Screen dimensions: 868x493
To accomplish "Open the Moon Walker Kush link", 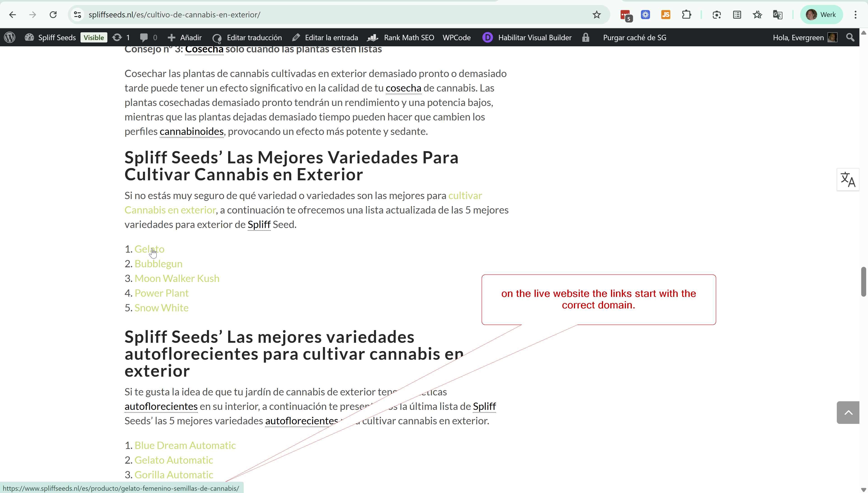I will click(177, 278).
